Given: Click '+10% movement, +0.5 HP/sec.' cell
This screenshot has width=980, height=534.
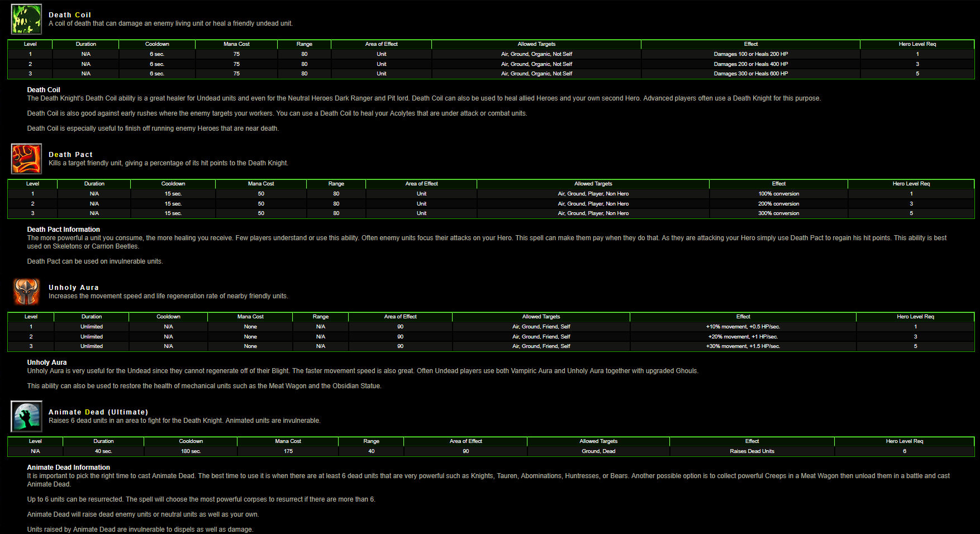Looking at the screenshot, I should point(743,327).
